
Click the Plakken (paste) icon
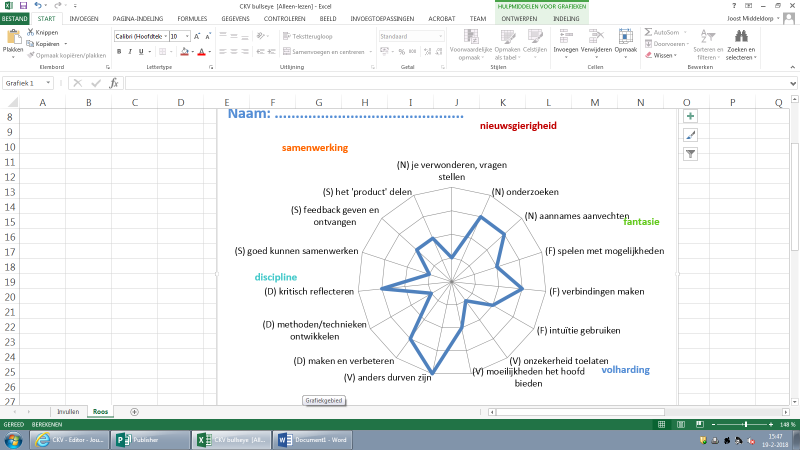[13, 37]
